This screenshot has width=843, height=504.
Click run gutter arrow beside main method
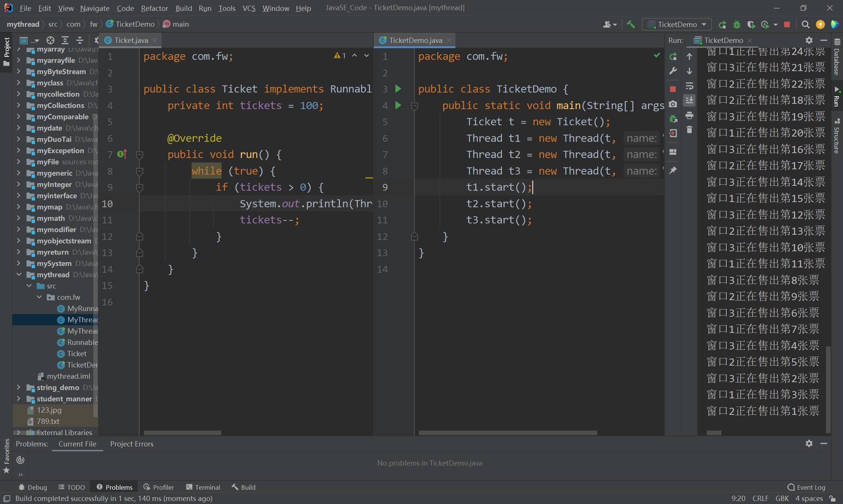point(398,105)
